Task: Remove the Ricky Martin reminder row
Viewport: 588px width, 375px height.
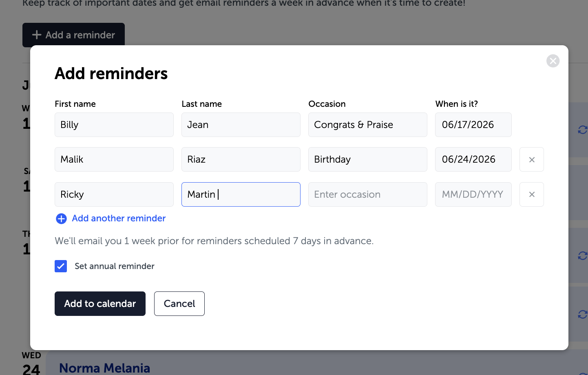Action: pos(532,194)
